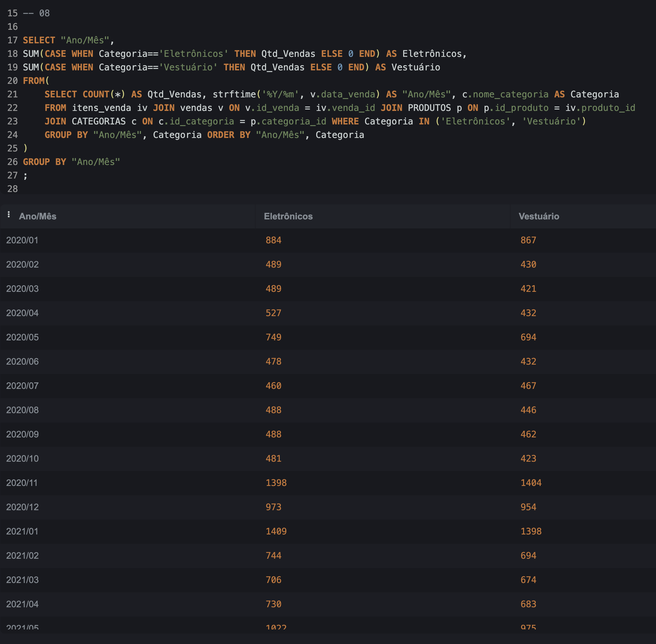Screen dimensions: 656x644
Task: Select Vestuário value 674
Action: click(528, 580)
